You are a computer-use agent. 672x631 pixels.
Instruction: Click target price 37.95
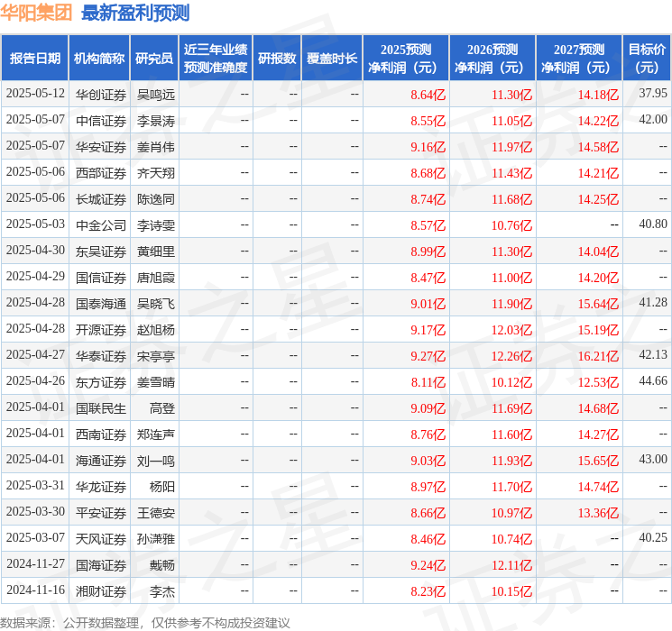tap(653, 94)
